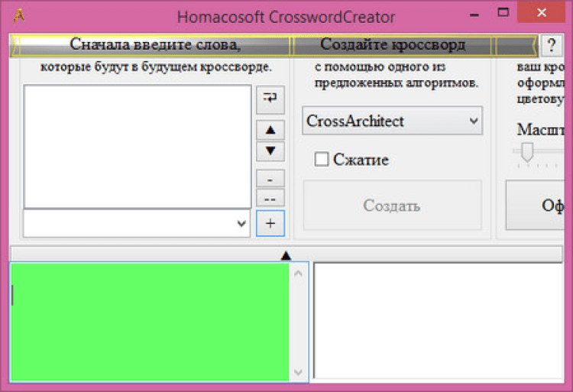
Task: Click the green area's scroll up arrow
Action: tap(298, 273)
